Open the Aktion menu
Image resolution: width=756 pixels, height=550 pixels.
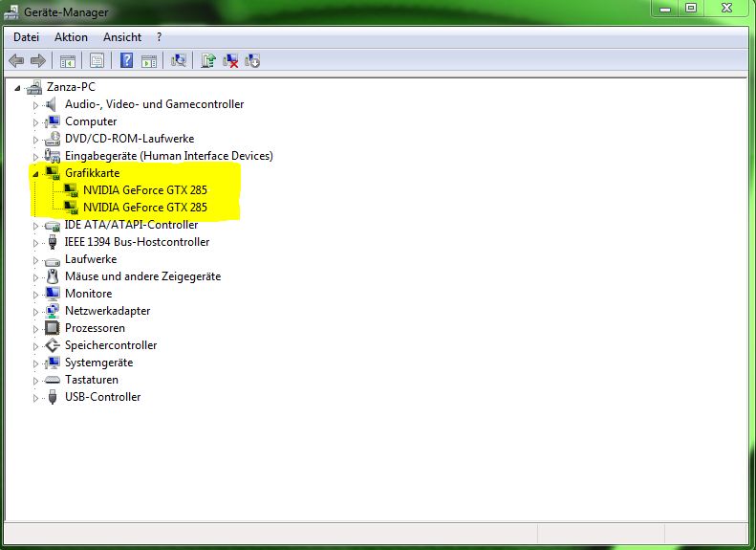(71, 37)
